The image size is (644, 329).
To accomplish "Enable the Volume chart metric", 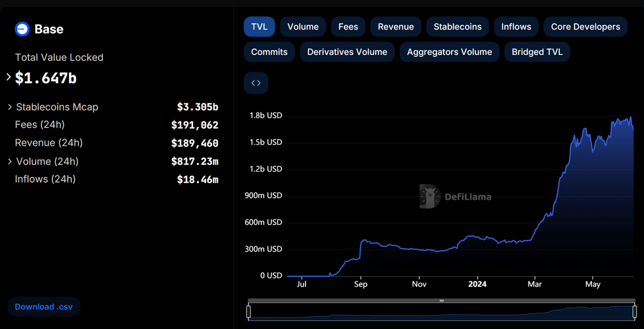I will [303, 27].
